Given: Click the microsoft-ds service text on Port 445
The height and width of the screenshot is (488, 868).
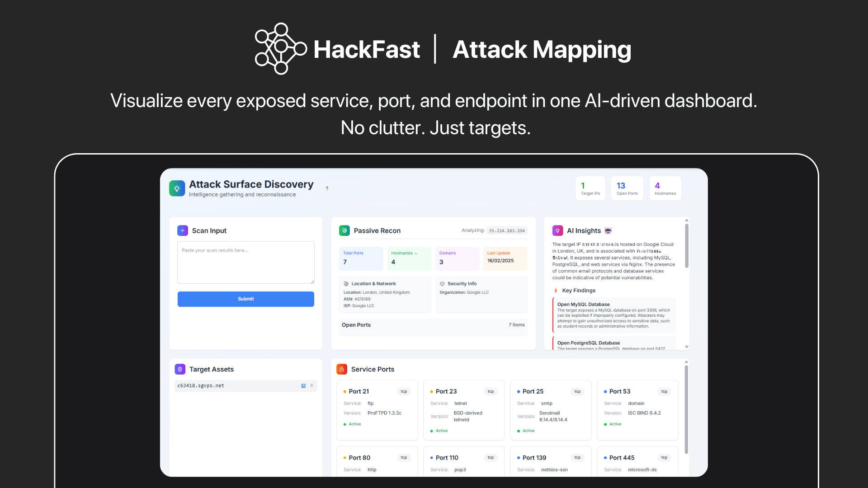Looking at the screenshot, I should tap(642, 470).
